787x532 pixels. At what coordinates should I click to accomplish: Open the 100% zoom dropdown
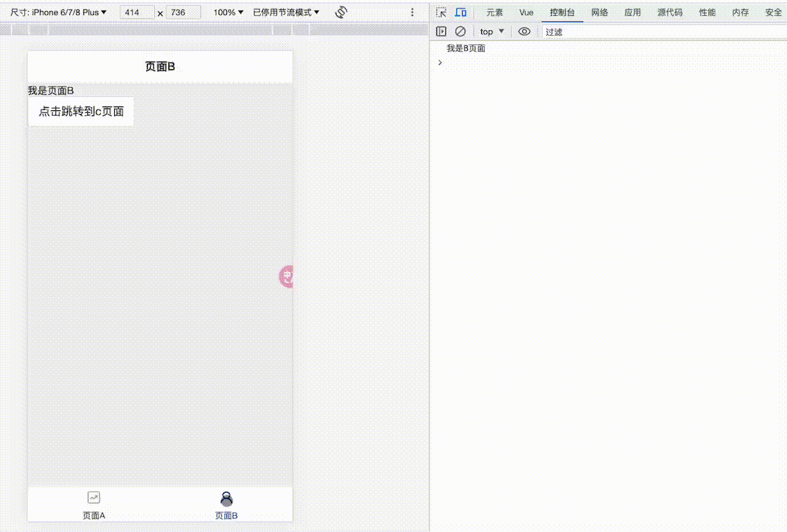(228, 12)
